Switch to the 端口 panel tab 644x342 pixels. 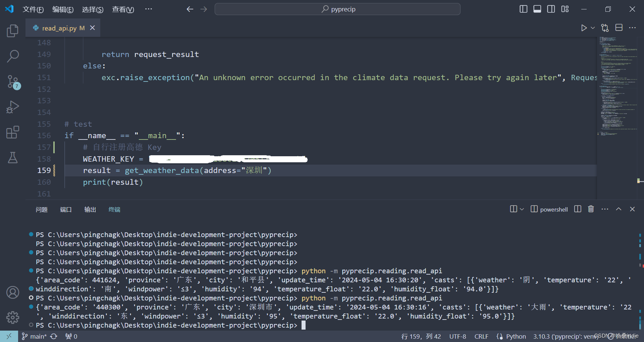coord(66,210)
